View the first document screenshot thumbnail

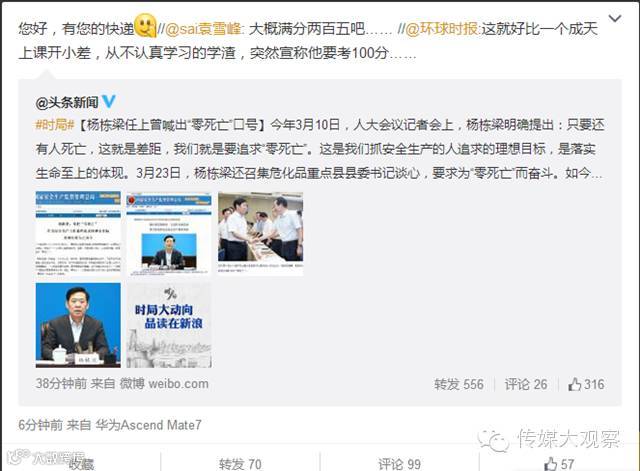point(78,234)
